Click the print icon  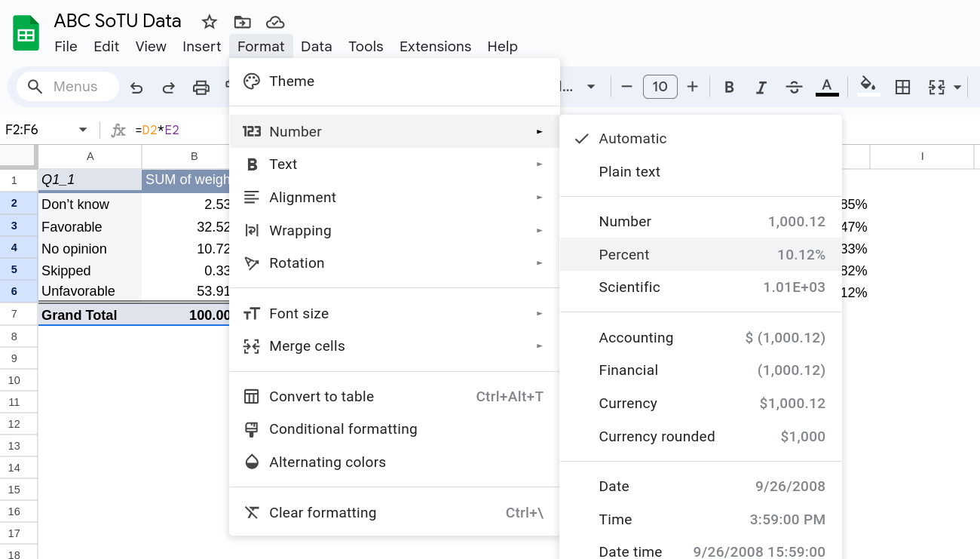(201, 88)
